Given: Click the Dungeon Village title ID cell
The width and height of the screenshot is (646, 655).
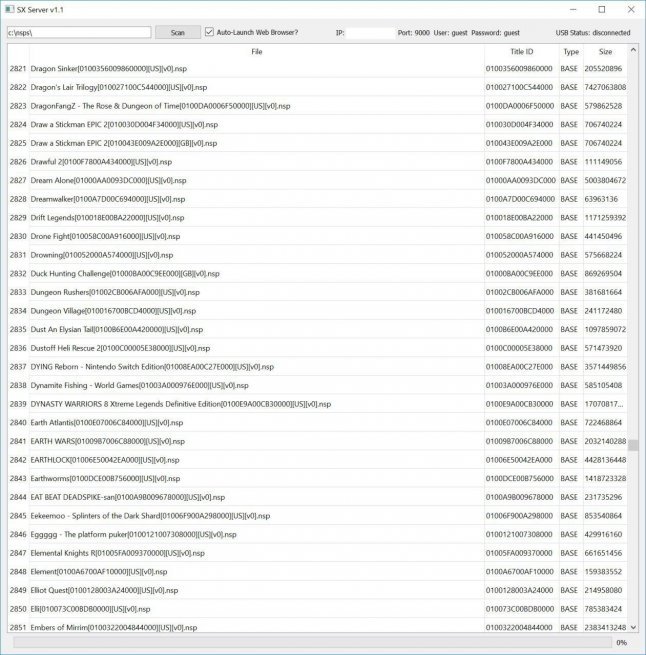Looking at the screenshot, I should [520, 311].
